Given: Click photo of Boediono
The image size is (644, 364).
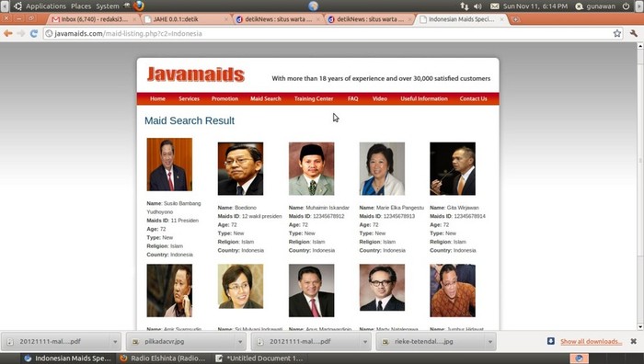Looking at the screenshot, I should [240, 168].
